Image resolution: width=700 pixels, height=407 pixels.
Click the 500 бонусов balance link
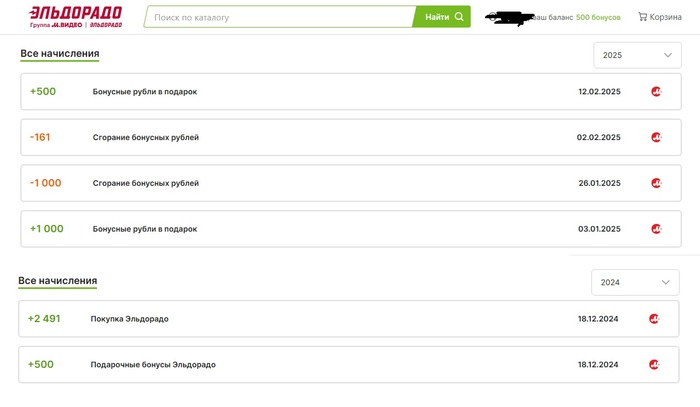pos(598,17)
